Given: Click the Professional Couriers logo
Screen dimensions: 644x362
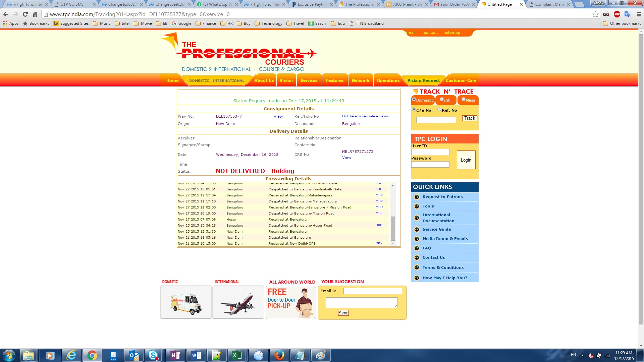Looking at the screenshot, I should (x=239, y=52).
